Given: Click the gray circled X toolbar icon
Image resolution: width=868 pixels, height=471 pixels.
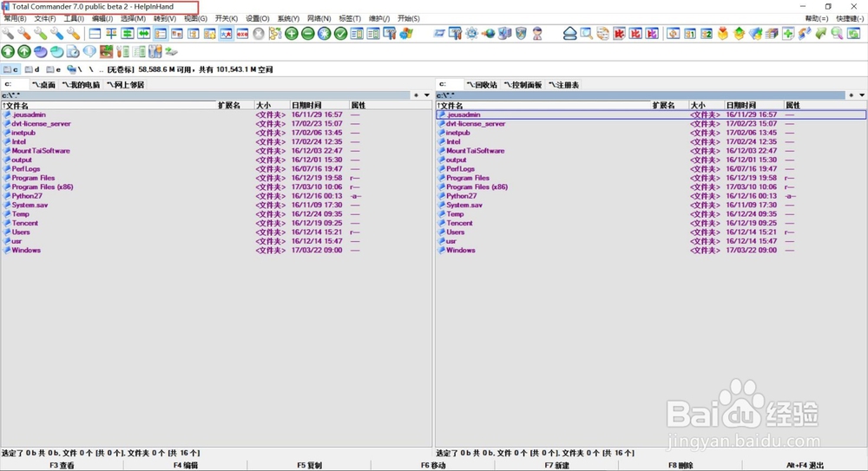Looking at the screenshot, I should 259,34.
